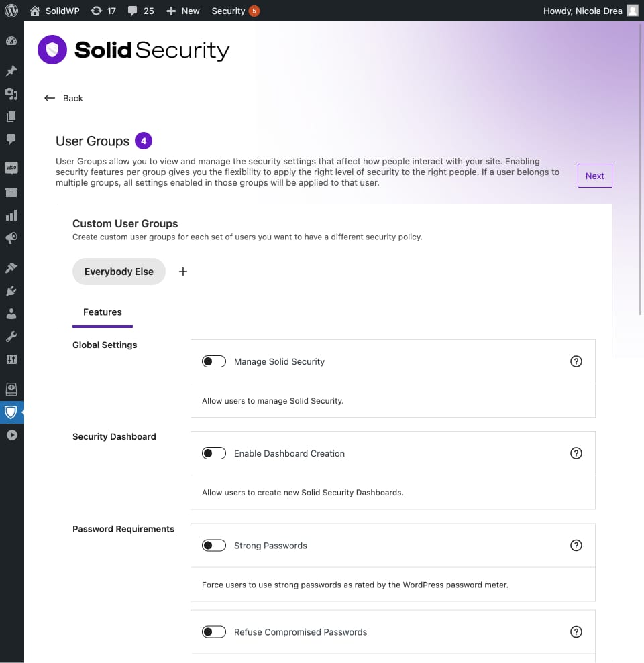Image resolution: width=644 pixels, height=663 pixels.
Task: Open the Analytics bar chart icon
Action: 11,215
